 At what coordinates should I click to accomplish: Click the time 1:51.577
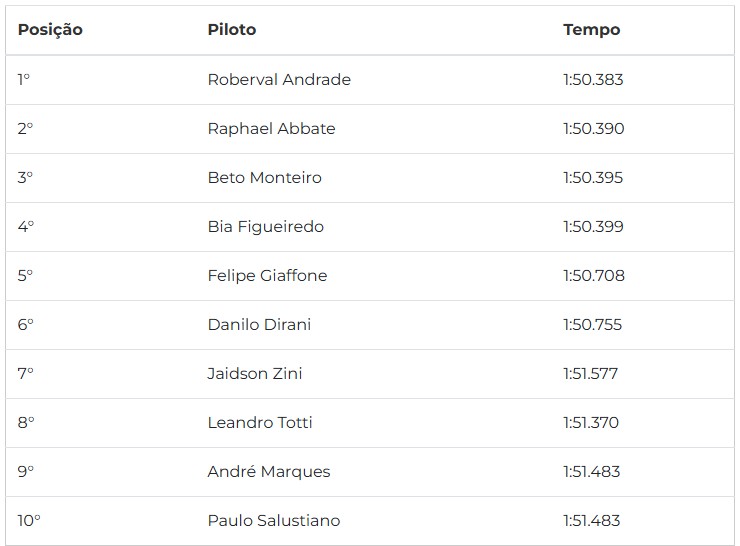pyautogui.click(x=590, y=374)
